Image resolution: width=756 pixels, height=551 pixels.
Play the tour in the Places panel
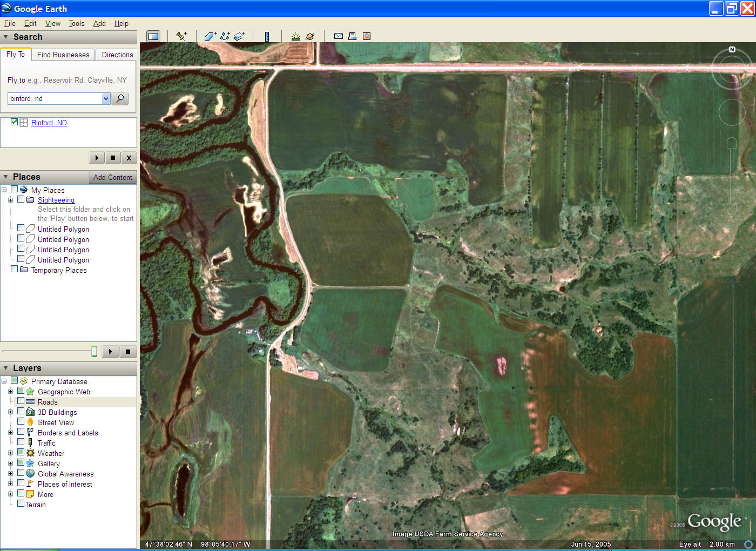tap(110, 352)
